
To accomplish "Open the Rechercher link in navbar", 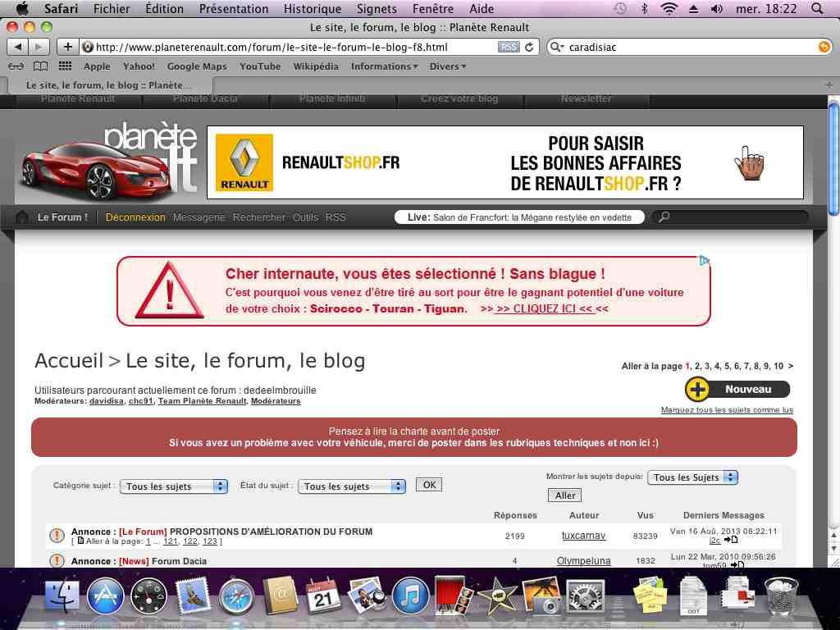I will tap(258, 217).
